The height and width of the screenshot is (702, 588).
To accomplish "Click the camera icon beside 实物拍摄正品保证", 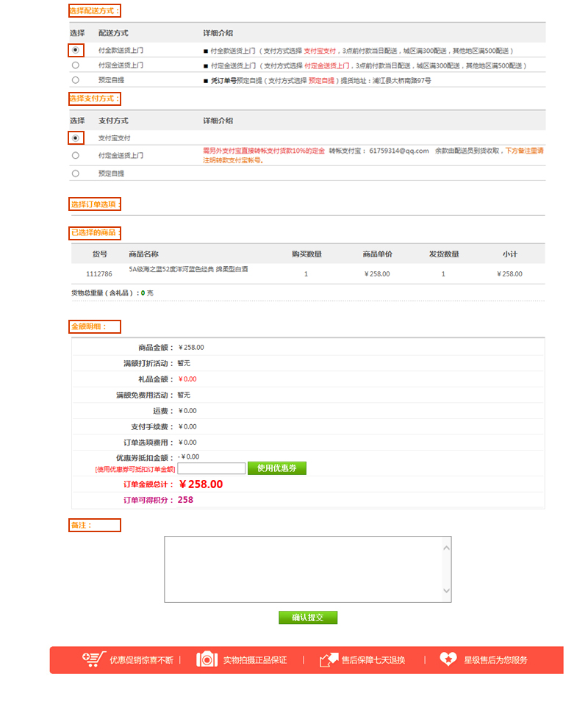I will tap(207, 659).
